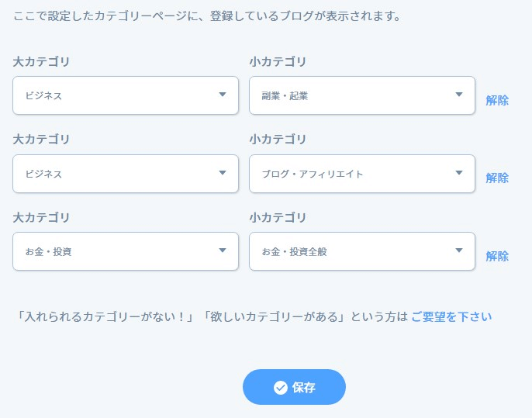Open the 小カテゴリ dropdown showing ブログ・アフィリエイト
This screenshot has height=418, width=532.
(x=362, y=174)
